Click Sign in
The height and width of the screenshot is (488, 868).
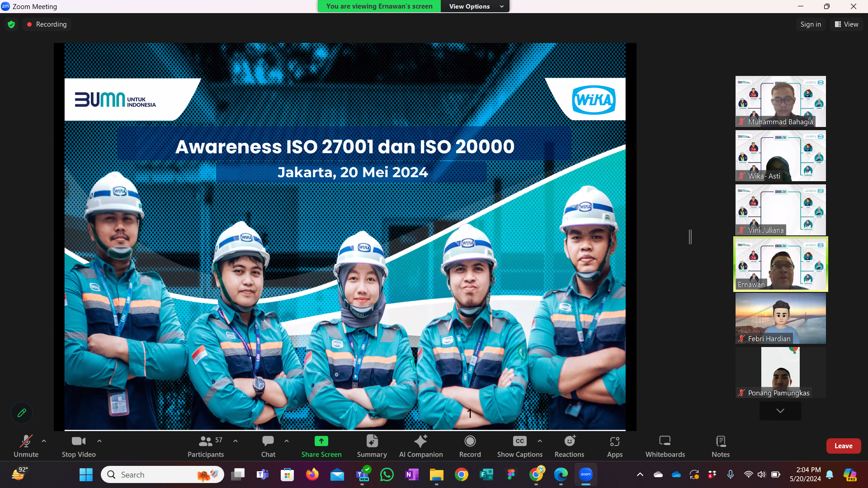click(x=810, y=24)
